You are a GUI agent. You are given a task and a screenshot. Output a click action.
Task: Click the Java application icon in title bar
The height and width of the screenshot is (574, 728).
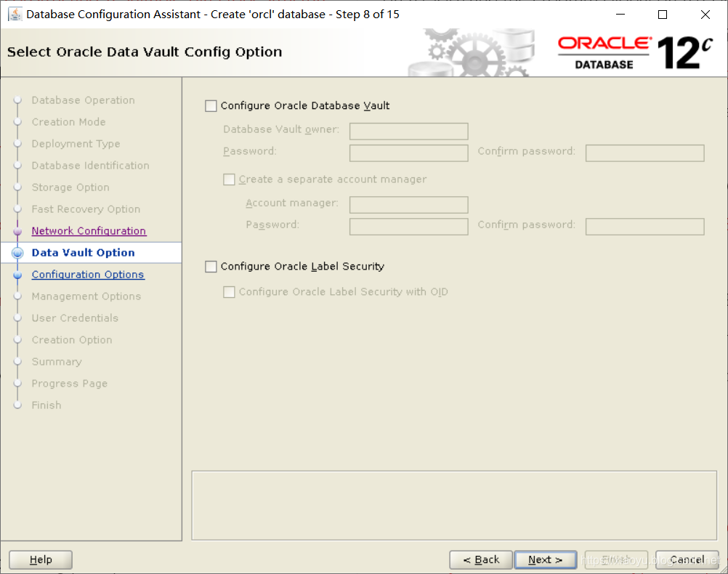click(15, 15)
